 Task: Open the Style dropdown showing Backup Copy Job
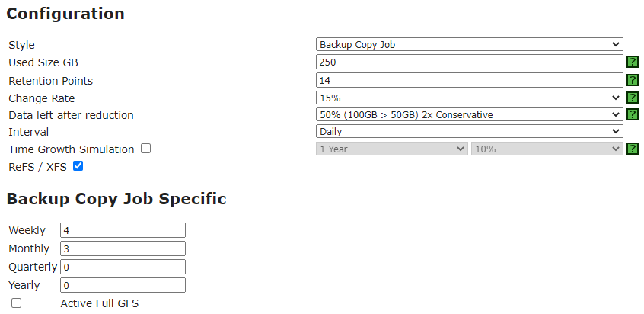[x=470, y=44]
